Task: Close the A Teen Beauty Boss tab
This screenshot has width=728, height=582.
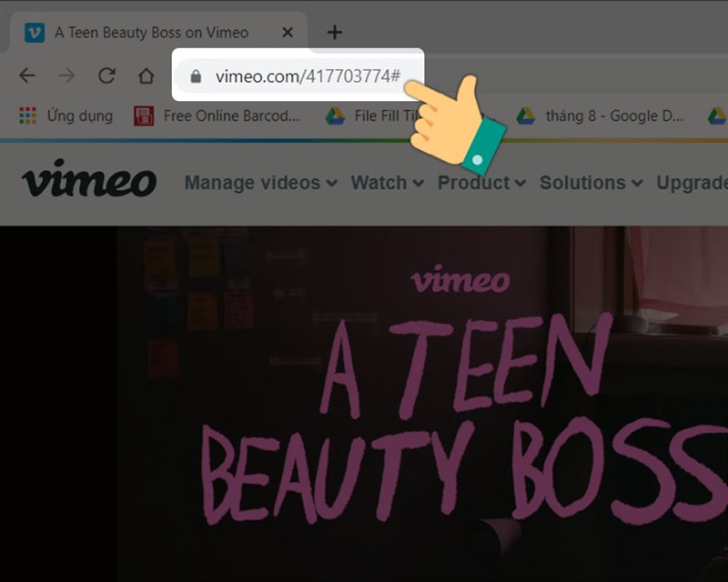Action: pos(288,32)
